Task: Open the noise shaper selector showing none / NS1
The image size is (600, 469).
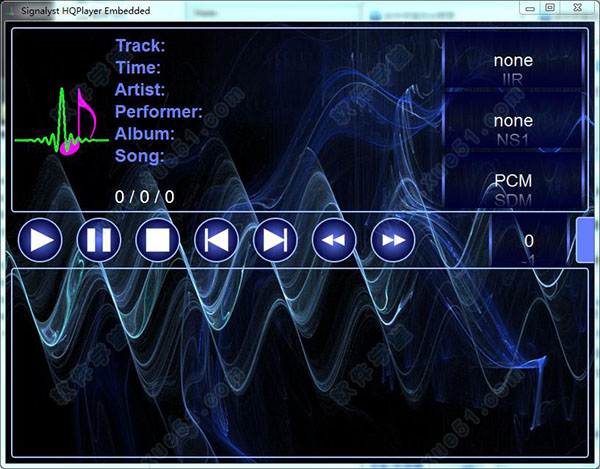Action: (513, 121)
